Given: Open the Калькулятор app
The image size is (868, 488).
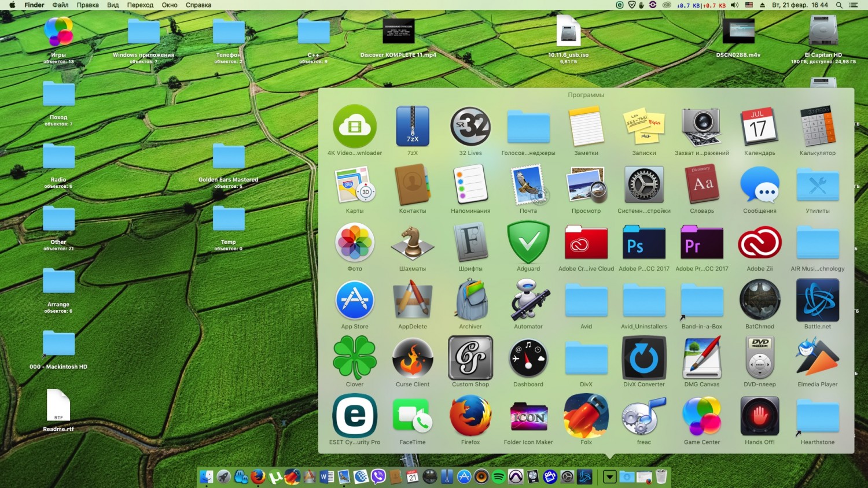Looking at the screenshot, I should tap(818, 126).
